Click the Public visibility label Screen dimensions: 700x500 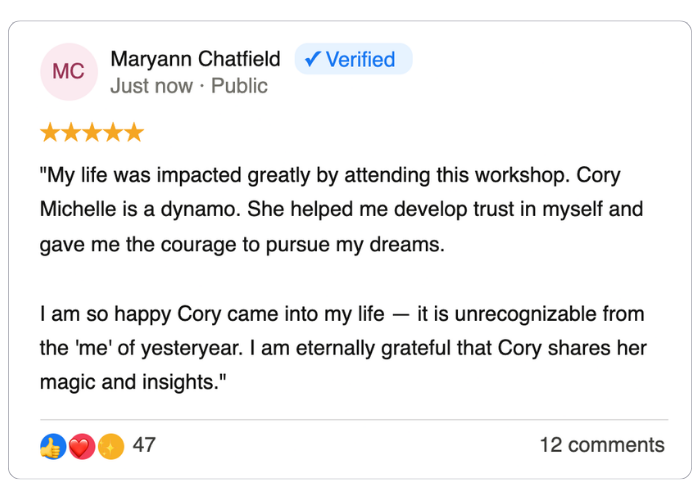pos(239,86)
